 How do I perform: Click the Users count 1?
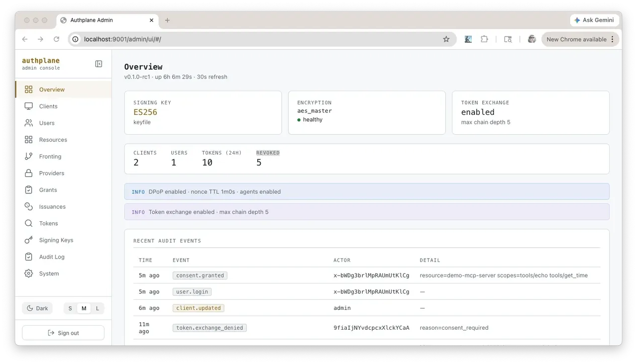pyautogui.click(x=174, y=163)
